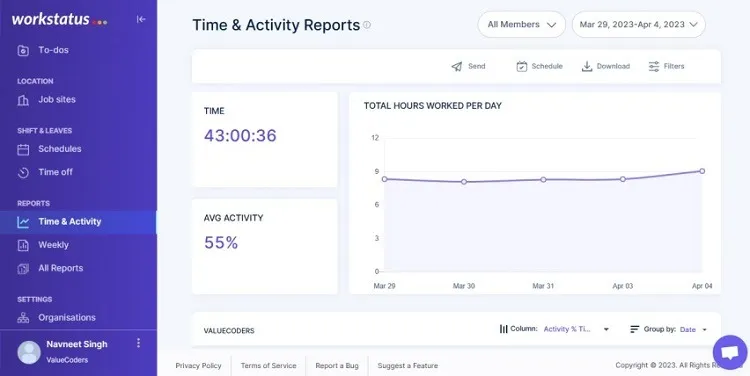Open the Mar 29–Apr 4 date range picker
The width and height of the screenshot is (750, 376).
639,24
